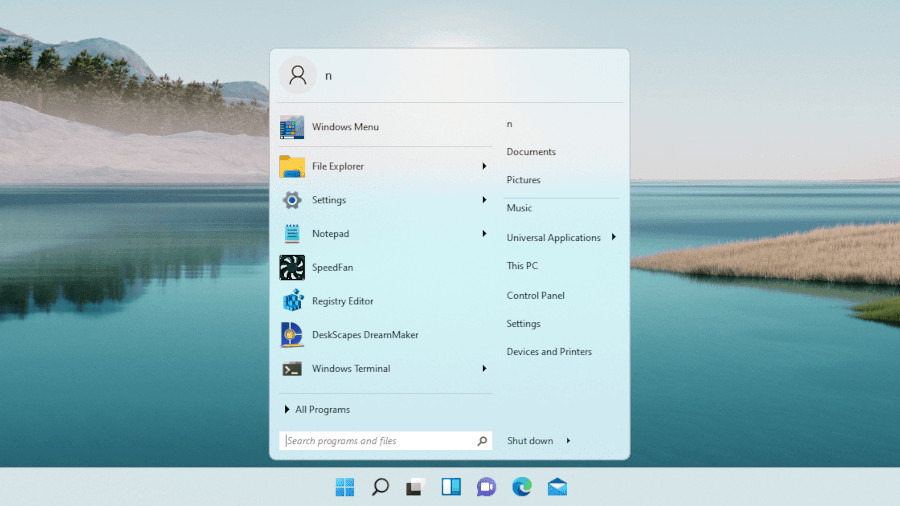Click the 'File Explorer' text label
This screenshot has height=506, width=900.
tap(338, 166)
